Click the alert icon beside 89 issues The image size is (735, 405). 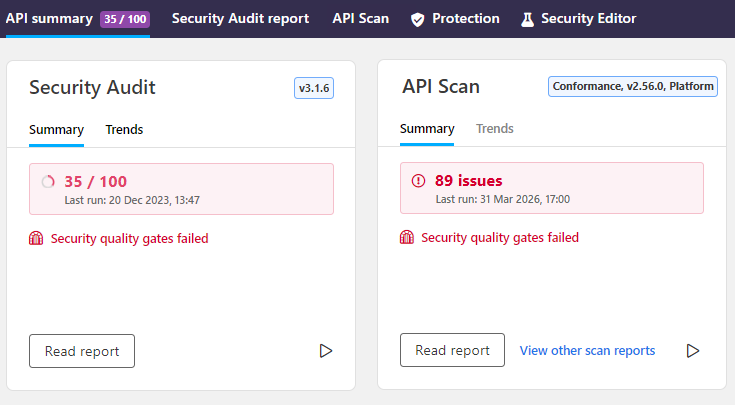tap(418, 181)
